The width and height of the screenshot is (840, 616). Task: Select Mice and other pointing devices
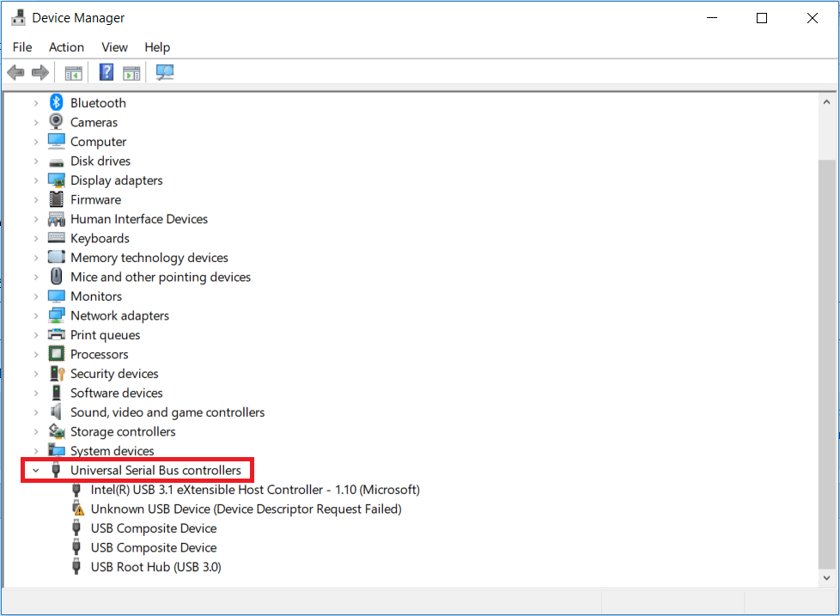point(161,278)
